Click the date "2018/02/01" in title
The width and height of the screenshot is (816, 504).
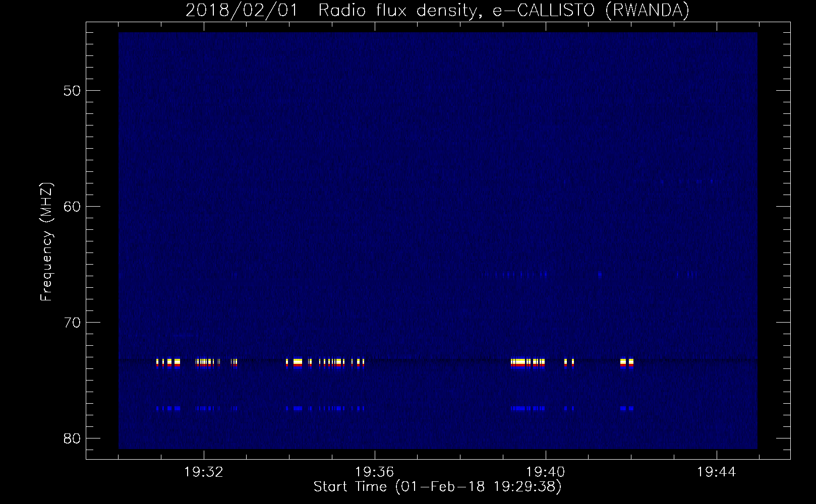[x=242, y=10]
